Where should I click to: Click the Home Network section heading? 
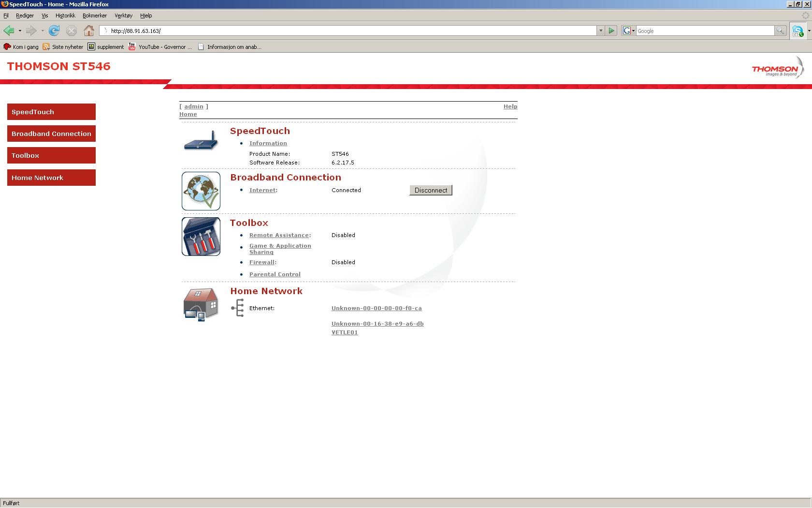(266, 291)
